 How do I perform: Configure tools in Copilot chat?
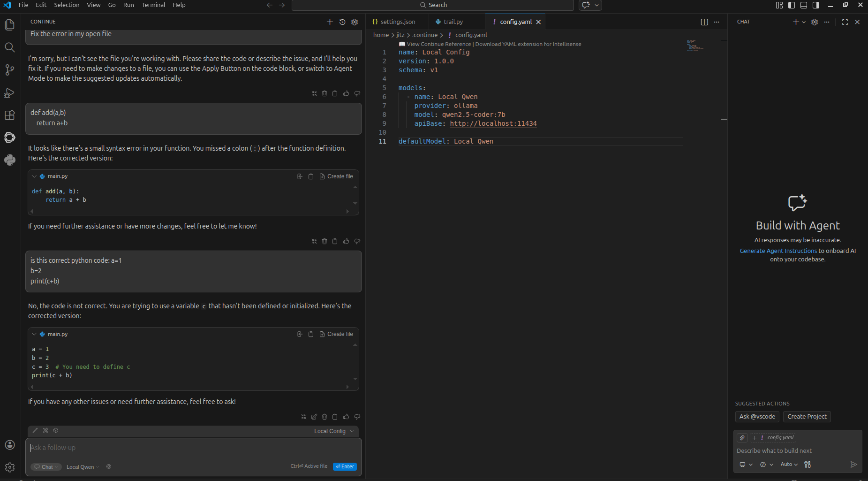tap(808, 465)
